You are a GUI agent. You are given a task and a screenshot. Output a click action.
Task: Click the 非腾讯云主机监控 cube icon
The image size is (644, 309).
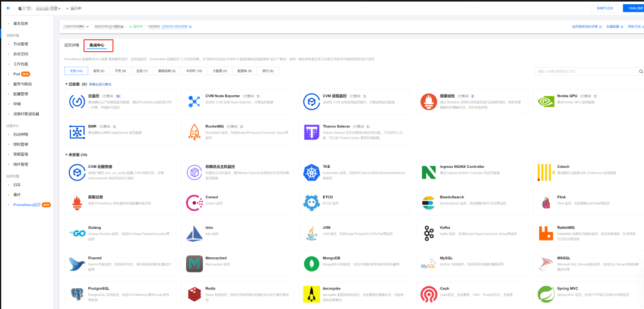click(x=194, y=173)
